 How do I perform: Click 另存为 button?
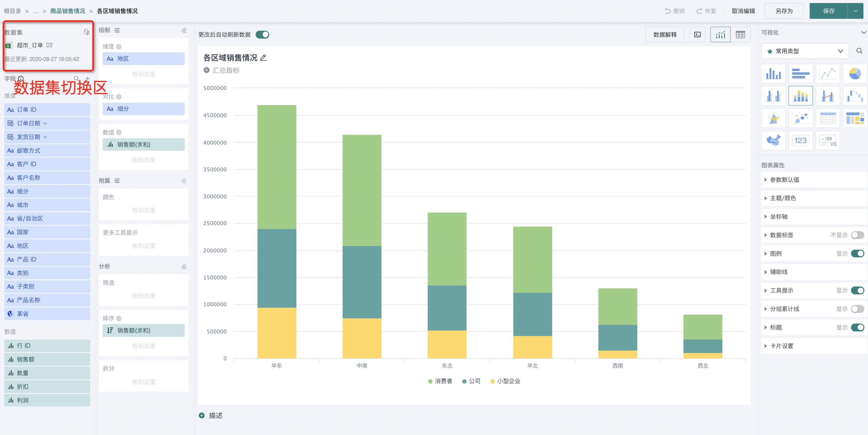784,11
